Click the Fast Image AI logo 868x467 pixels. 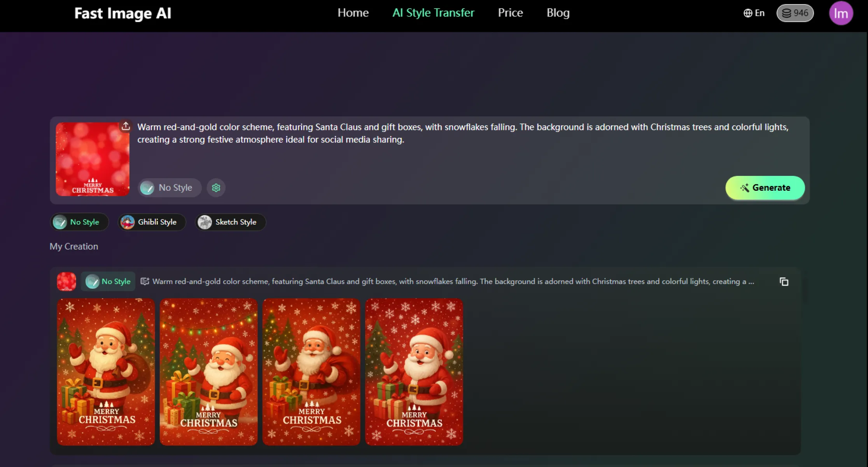click(122, 13)
